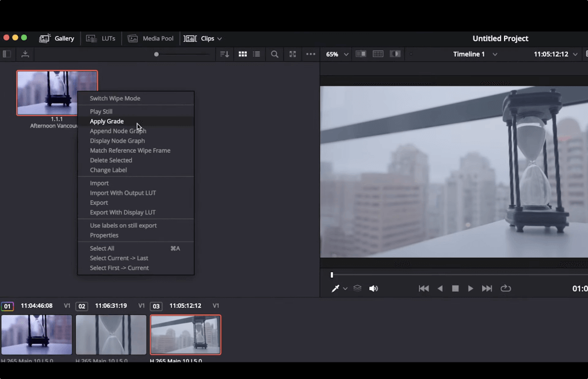Click the play forward button
Image resolution: width=588 pixels, height=379 pixels.
pyautogui.click(x=470, y=289)
